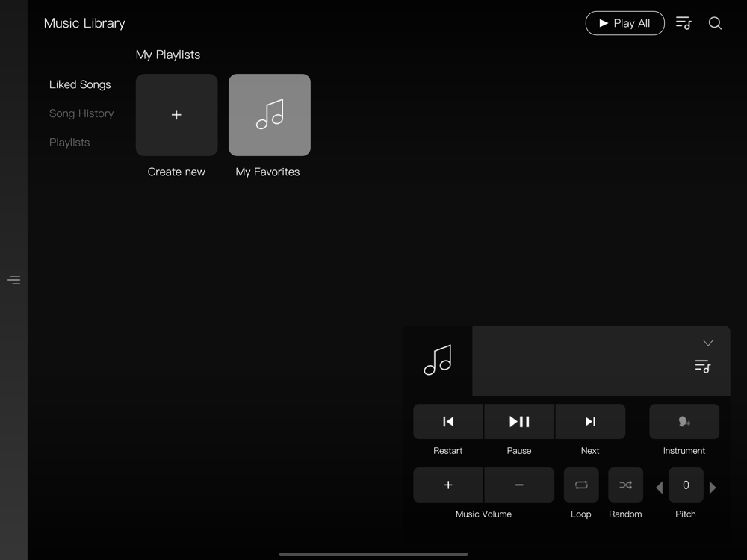
Task: Open the player queue list icon
Action: coord(703,366)
